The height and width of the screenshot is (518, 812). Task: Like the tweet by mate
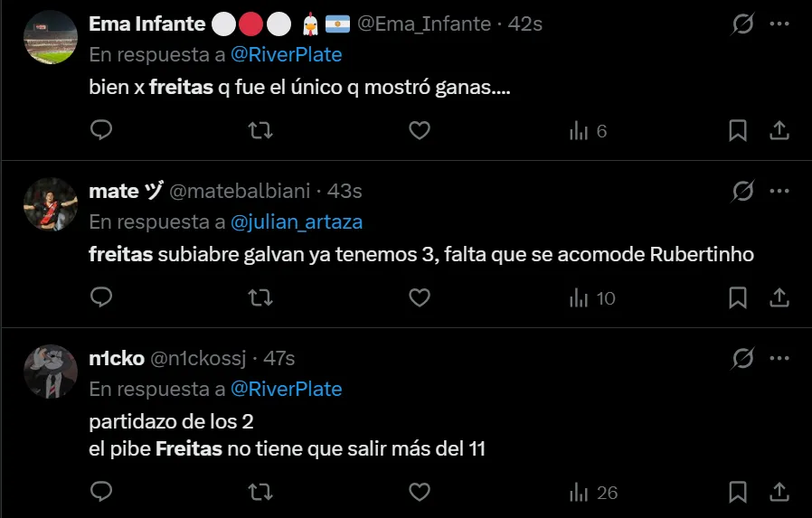419,297
